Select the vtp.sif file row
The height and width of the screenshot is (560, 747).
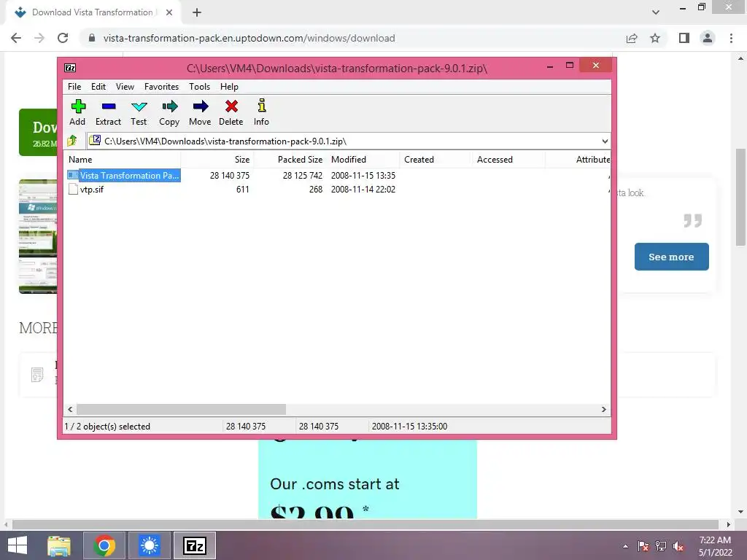[x=337, y=189]
